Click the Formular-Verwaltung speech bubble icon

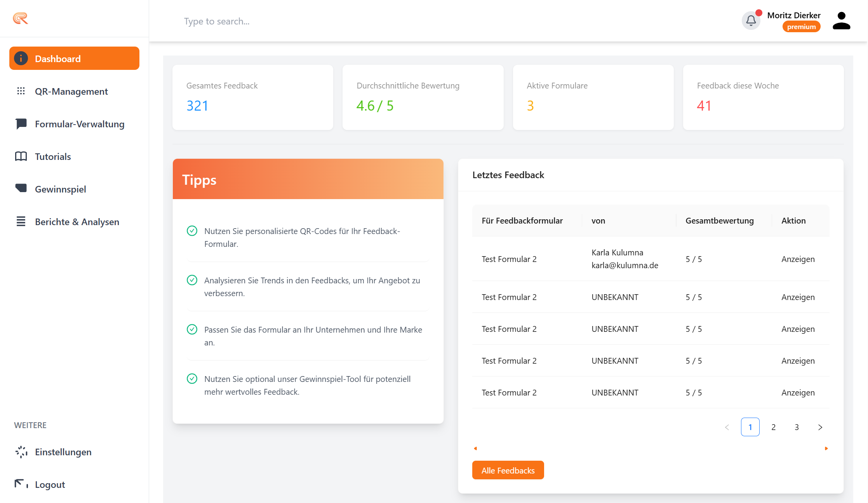(21, 124)
